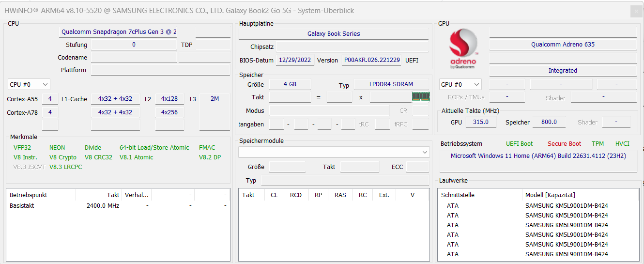Click the 2400.0 MHz base clock value
The height and width of the screenshot is (264, 644).
pos(103,206)
